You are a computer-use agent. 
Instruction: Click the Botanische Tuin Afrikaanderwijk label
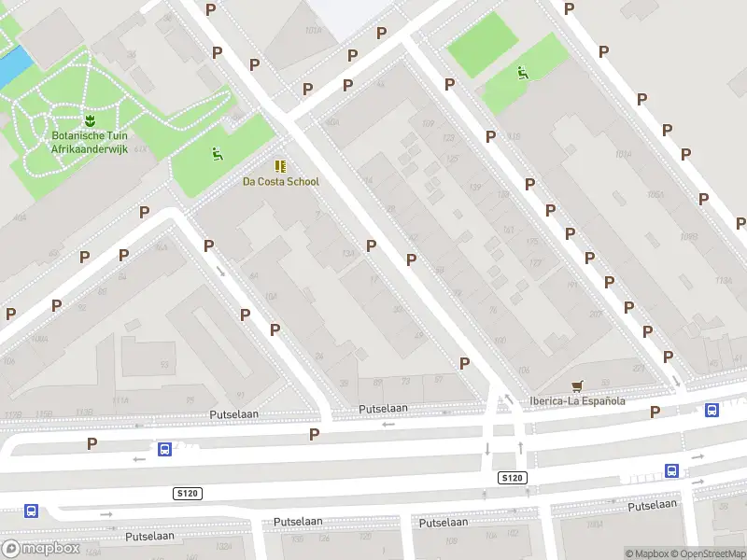(x=90, y=143)
